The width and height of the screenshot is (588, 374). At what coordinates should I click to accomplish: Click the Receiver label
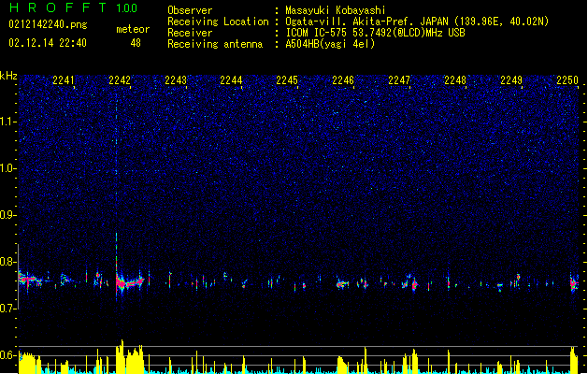click(190, 33)
